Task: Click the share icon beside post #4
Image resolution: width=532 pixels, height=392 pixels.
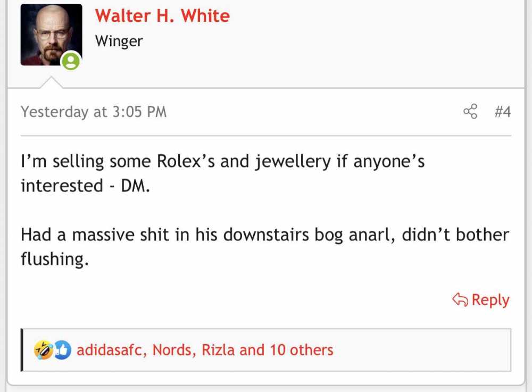Action: click(x=470, y=111)
